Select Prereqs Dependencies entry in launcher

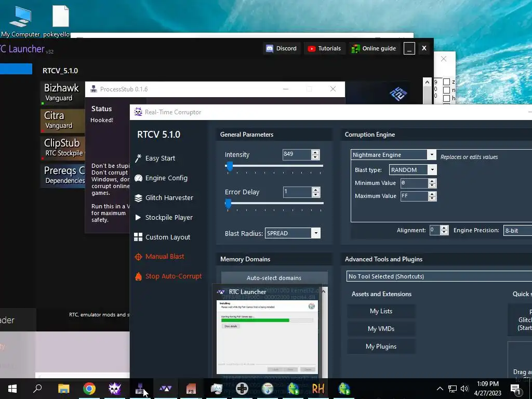click(x=62, y=176)
